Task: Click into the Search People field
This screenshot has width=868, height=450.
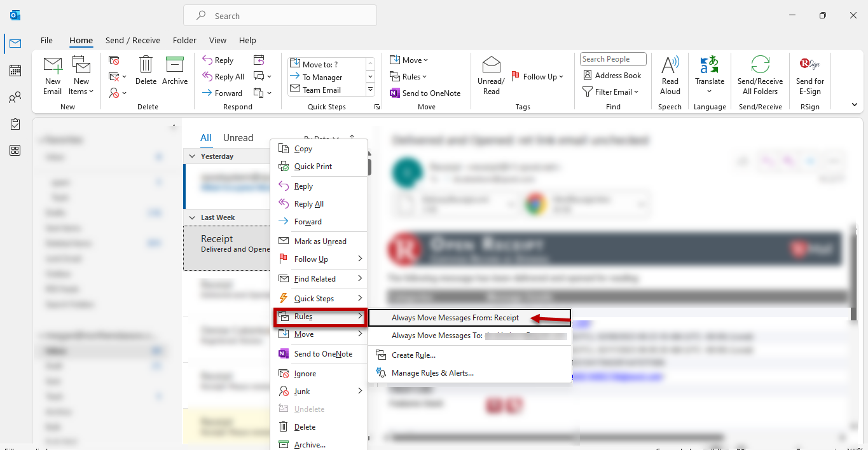Action: (612, 58)
